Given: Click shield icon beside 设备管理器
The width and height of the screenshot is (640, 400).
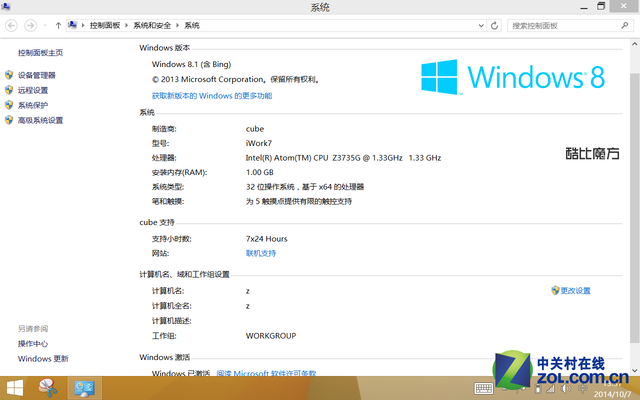Looking at the screenshot, I should [x=9, y=75].
